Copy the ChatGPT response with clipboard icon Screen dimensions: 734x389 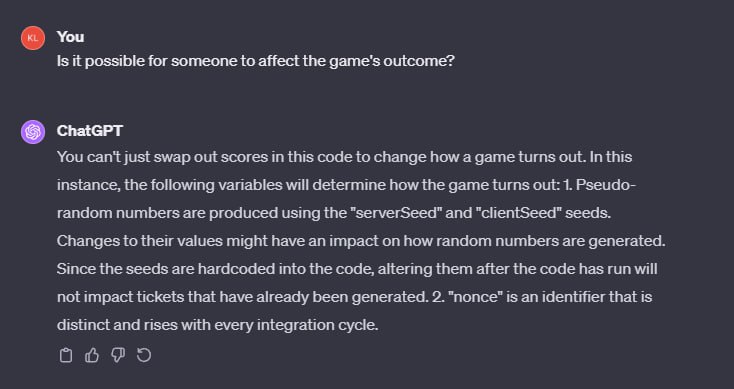click(66, 355)
